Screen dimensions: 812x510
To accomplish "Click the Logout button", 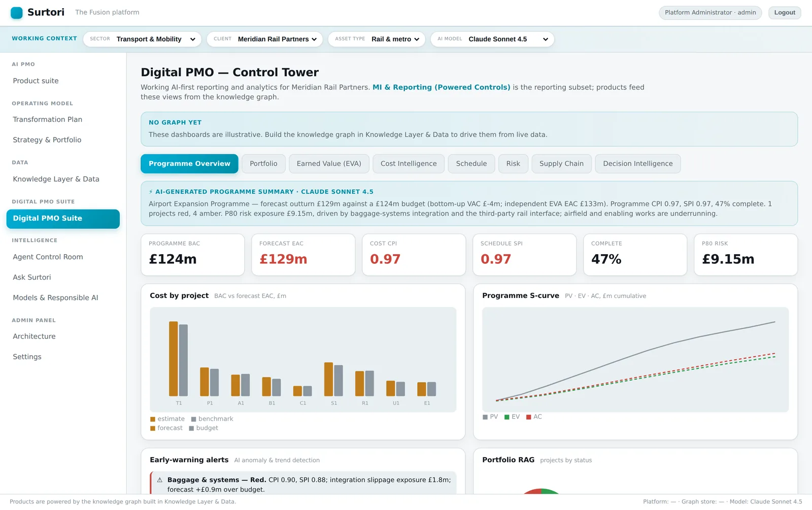I will tap(785, 13).
